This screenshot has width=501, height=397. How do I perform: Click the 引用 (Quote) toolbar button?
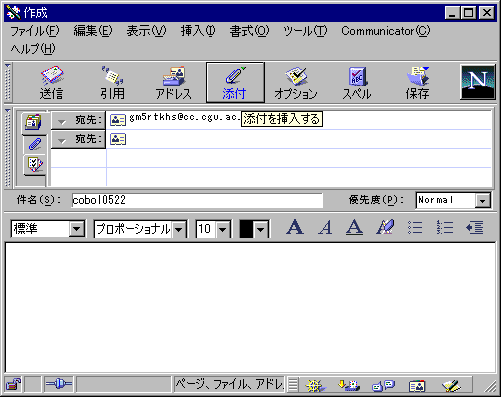113,83
